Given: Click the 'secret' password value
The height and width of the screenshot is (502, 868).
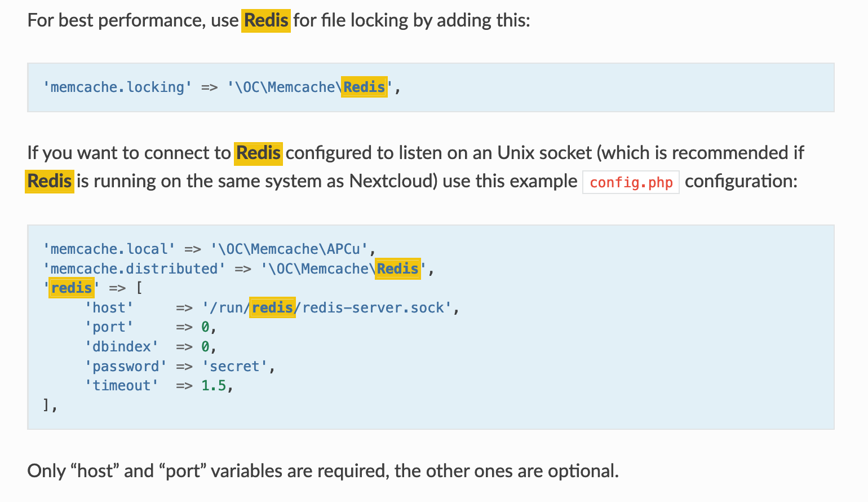Looking at the screenshot, I should (234, 367).
